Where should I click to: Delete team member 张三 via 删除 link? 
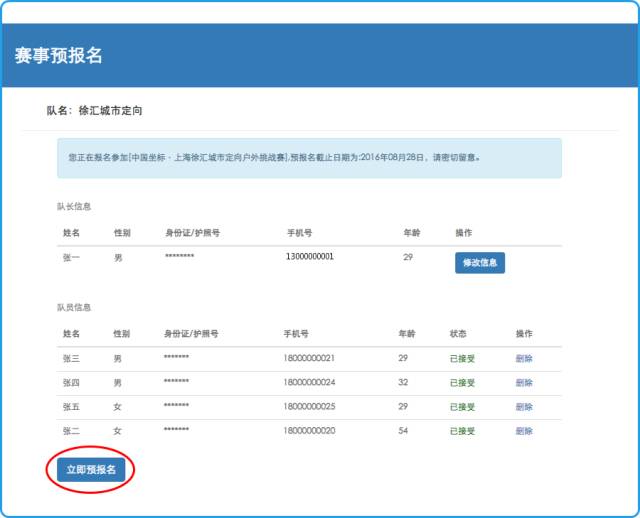(524, 358)
